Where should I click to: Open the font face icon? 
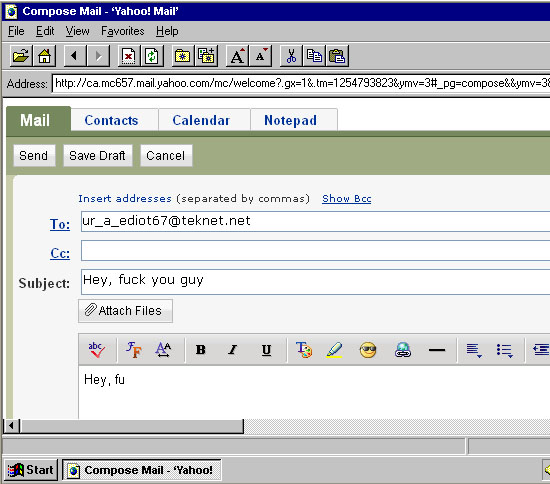coord(134,350)
